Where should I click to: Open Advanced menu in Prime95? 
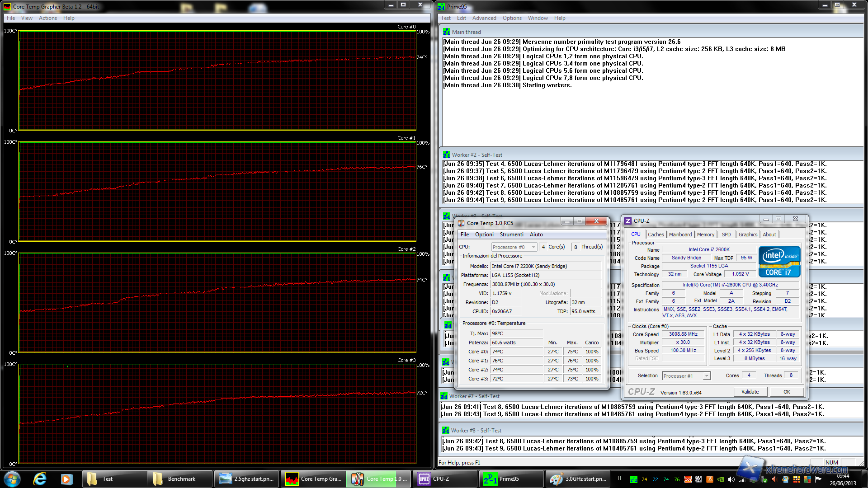coord(484,18)
